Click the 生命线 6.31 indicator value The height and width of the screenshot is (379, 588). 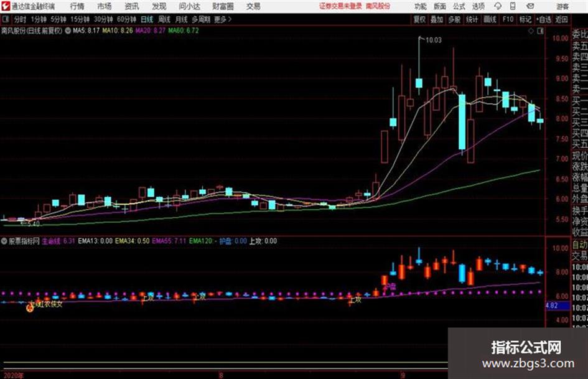coord(58,241)
